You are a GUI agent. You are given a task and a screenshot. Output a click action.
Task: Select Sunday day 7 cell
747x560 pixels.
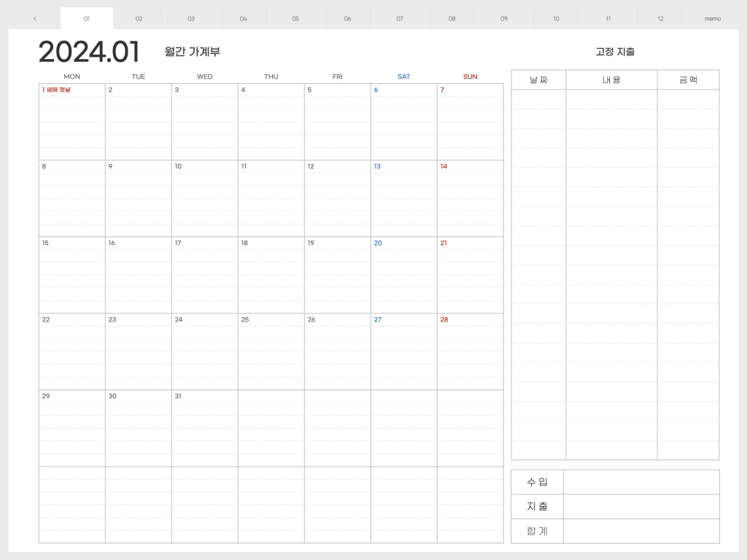pyautogui.click(x=471, y=122)
